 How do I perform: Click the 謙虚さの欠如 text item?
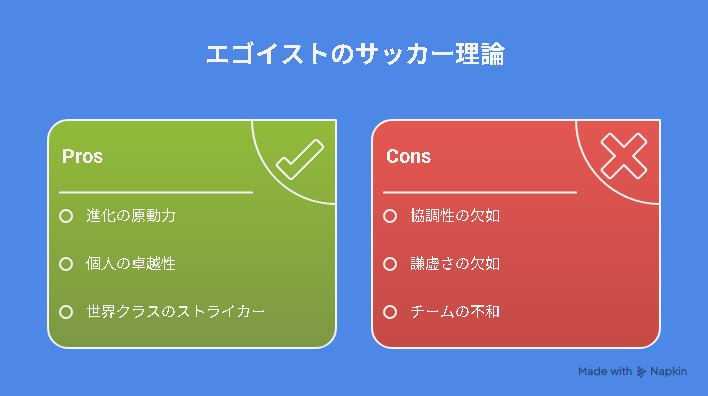[455, 264]
